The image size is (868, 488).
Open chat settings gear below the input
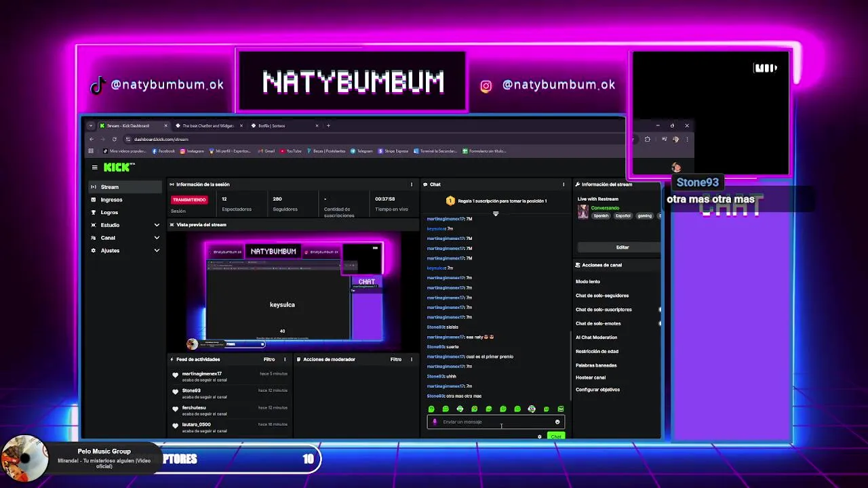tap(540, 436)
